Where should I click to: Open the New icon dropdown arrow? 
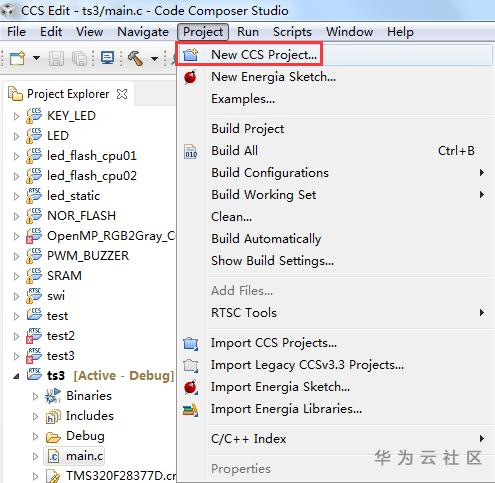36,58
